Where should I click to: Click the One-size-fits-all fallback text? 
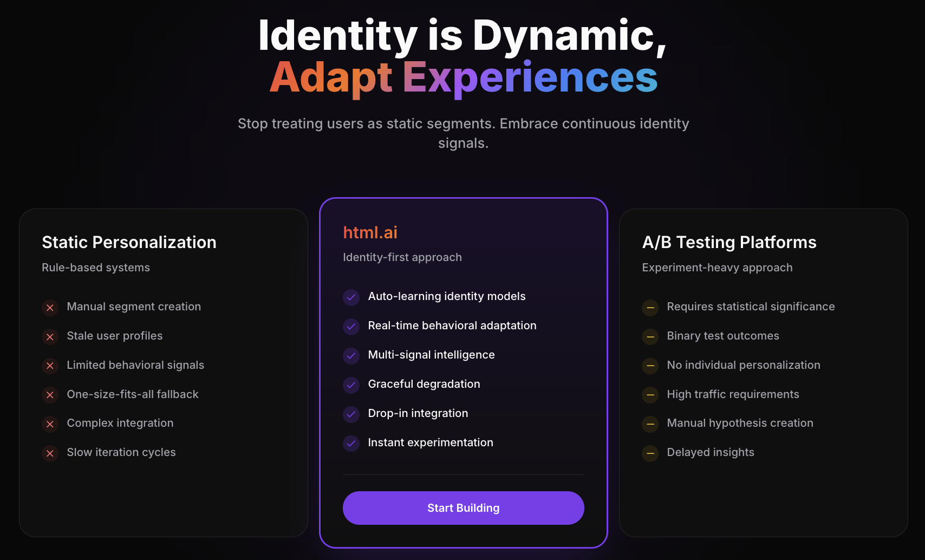click(133, 394)
